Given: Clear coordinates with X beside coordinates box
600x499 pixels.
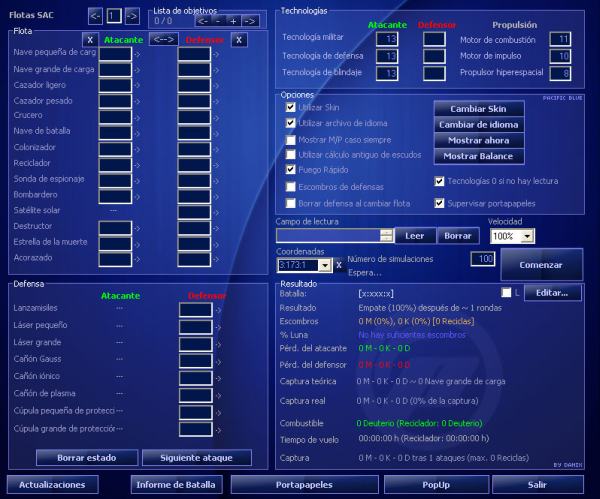Looking at the screenshot, I should click(340, 265).
